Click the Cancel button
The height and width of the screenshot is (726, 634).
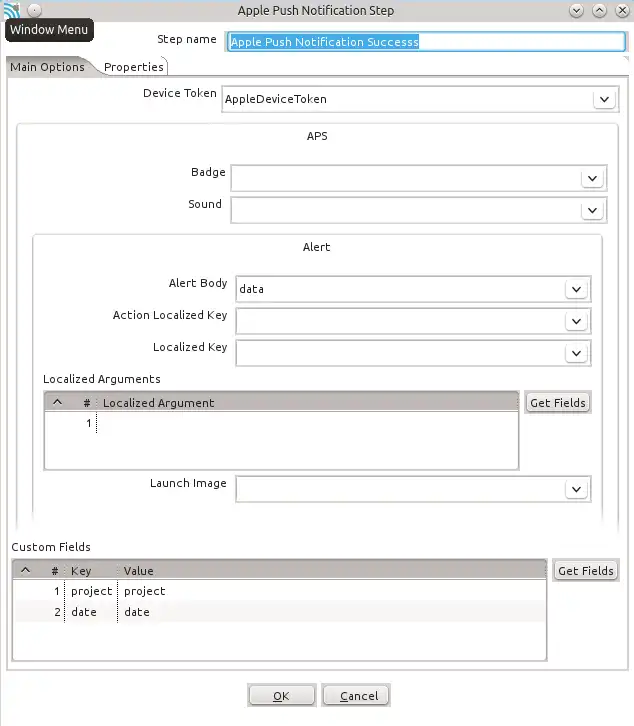tap(356, 695)
